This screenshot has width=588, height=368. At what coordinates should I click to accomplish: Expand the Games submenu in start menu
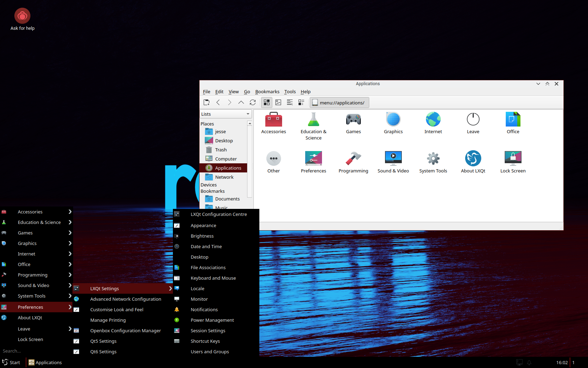click(x=36, y=233)
